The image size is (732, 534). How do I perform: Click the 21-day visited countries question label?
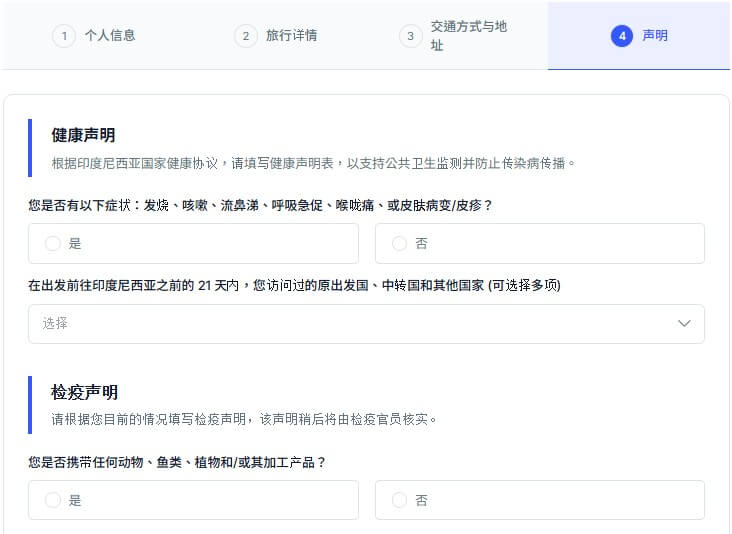294,285
